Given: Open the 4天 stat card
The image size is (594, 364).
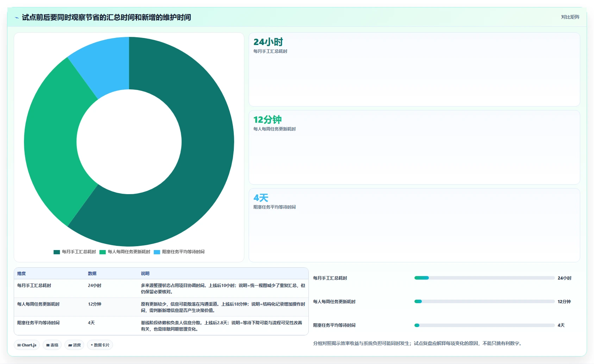Looking at the screenshot, I should click(x=414, y=225).
